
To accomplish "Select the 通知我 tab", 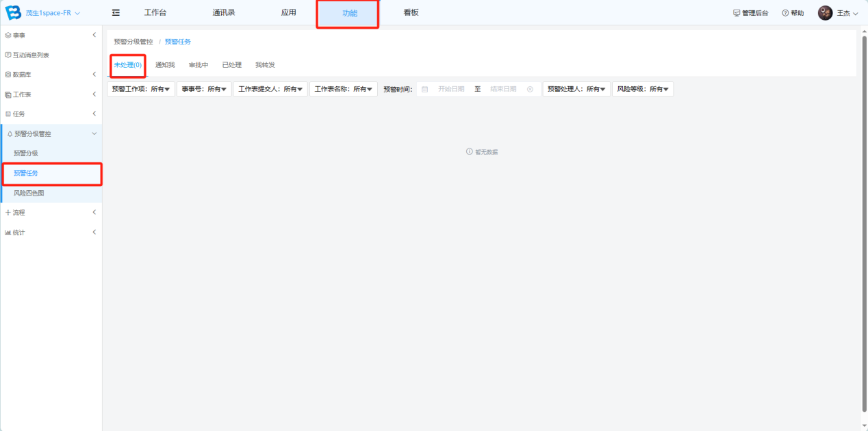I will [x=165, y=65].
